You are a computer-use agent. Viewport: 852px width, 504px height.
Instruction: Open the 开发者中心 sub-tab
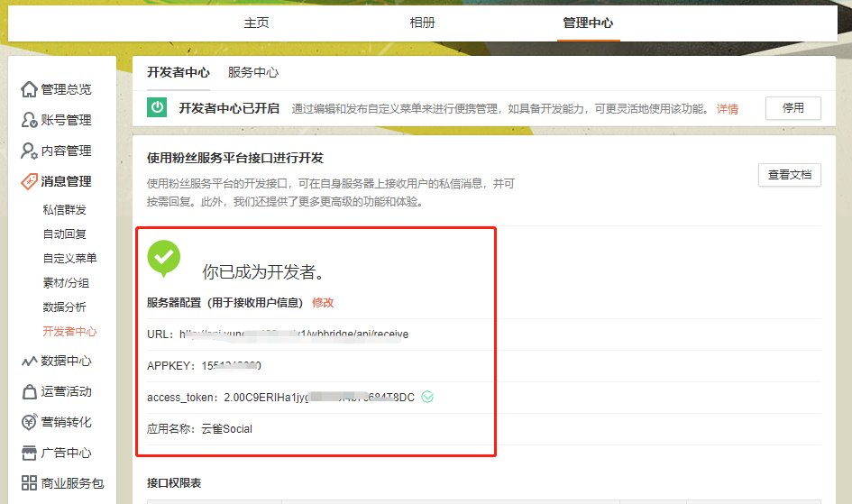[x=179, y=72]
